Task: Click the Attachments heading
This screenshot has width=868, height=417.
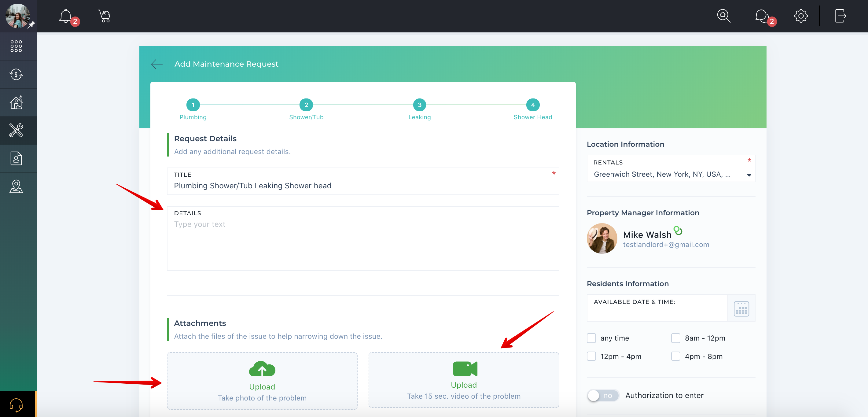Action: pyautogui.click(x=200, y=323)
